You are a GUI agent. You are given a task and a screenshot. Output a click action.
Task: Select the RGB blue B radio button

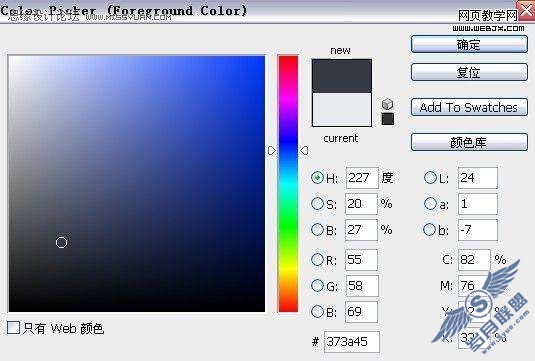pyautogui.click(x=317, y=312)
